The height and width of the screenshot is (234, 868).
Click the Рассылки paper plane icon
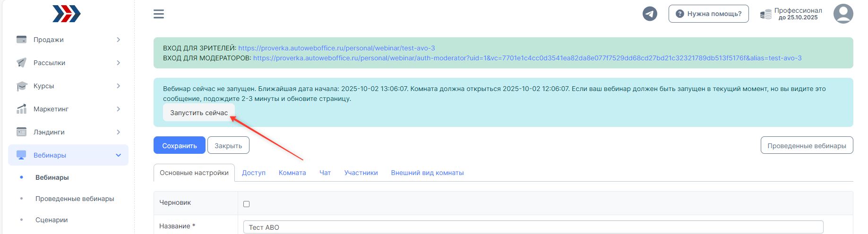21,63
